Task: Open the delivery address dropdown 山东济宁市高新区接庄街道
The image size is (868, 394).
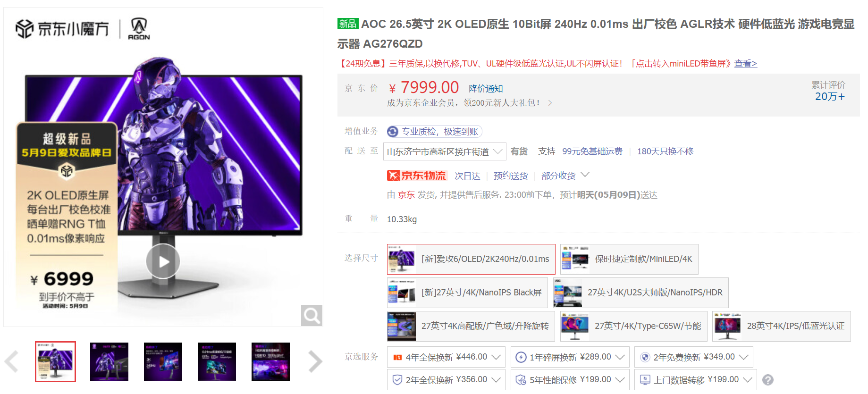Action: point(445,151)
